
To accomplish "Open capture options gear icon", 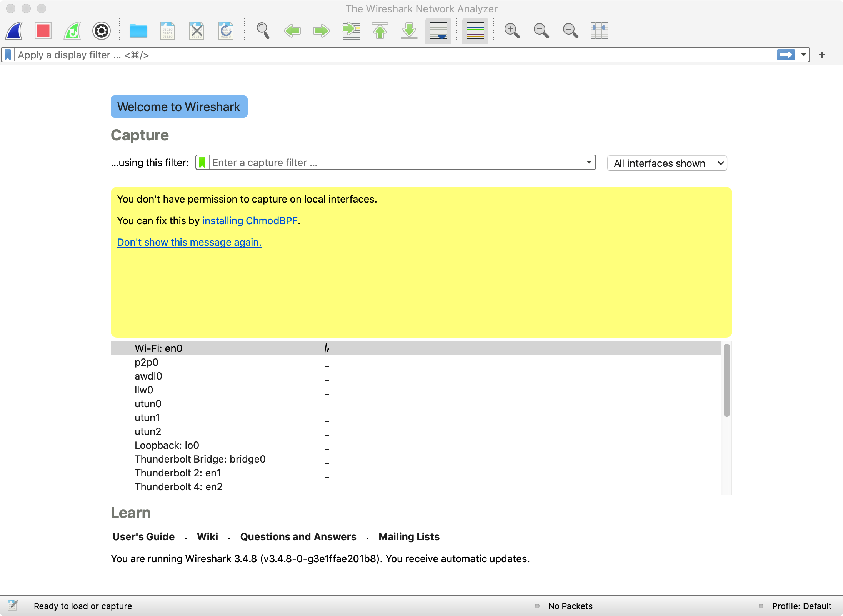I will tap(102, 31).
